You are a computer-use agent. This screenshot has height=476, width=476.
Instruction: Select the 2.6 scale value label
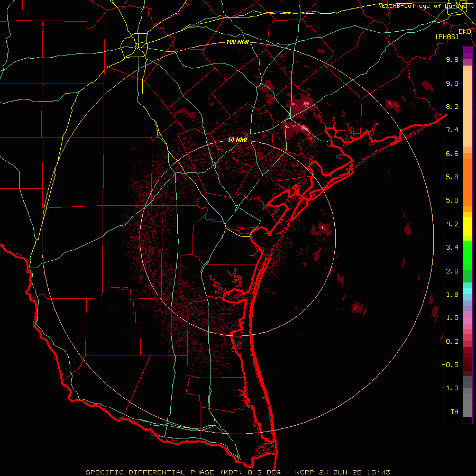(452, 271)
